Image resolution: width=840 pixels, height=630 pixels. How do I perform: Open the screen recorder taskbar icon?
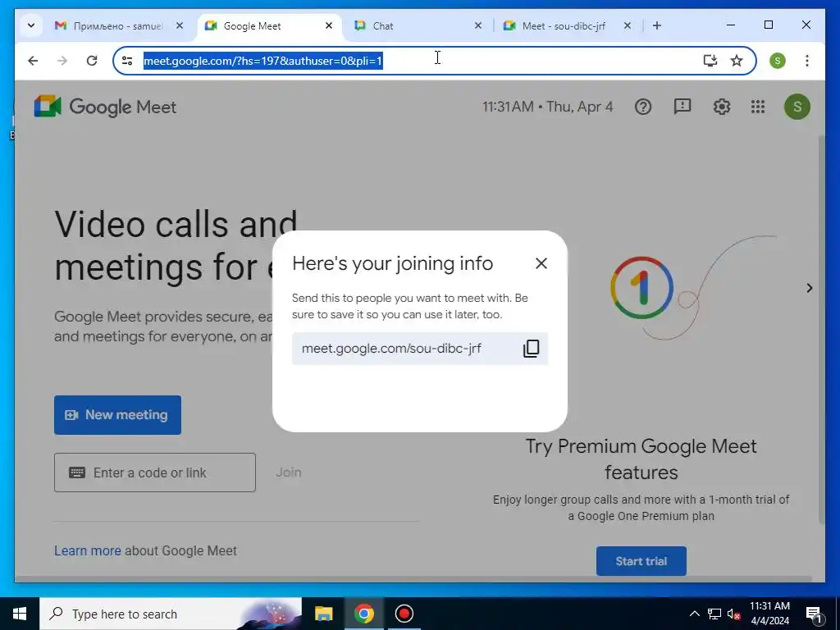coord(404,614)
